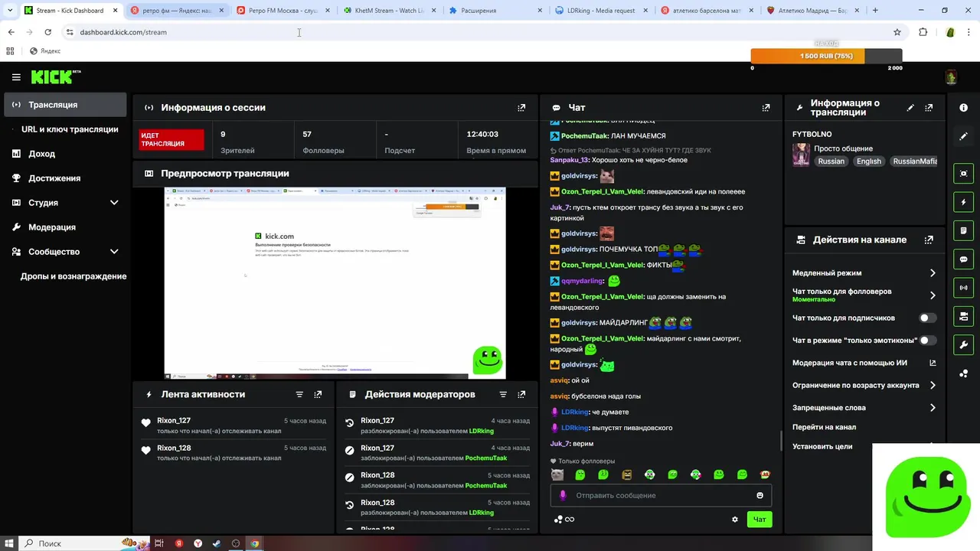Click the Отправить сообщение input field
The image size is (980, 551).
point(661,495)
